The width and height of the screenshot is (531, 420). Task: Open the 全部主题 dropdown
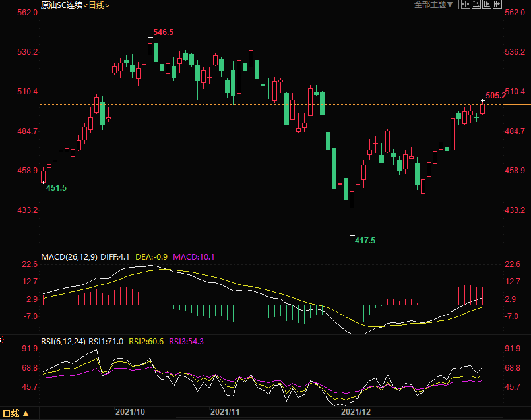(x=434, y=4)
